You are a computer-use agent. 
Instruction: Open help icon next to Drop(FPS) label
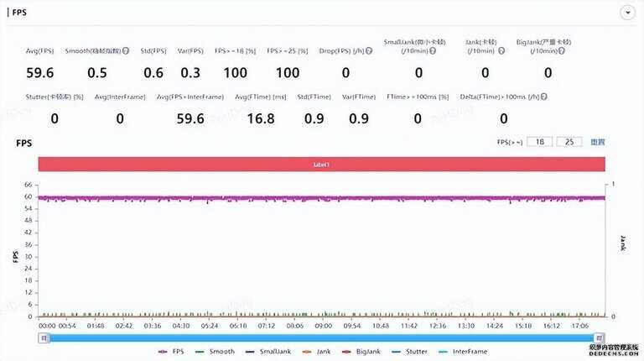click(x=369, y=50)
